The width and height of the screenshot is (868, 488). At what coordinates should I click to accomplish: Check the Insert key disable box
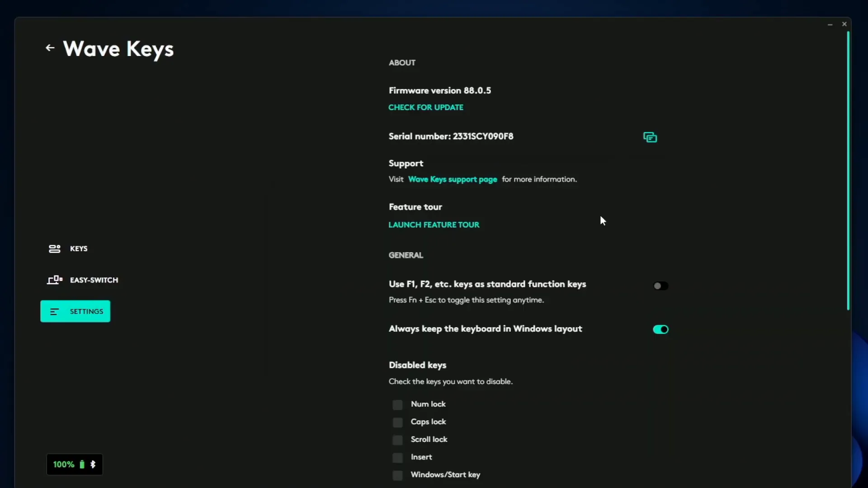(x=397, y=458)
